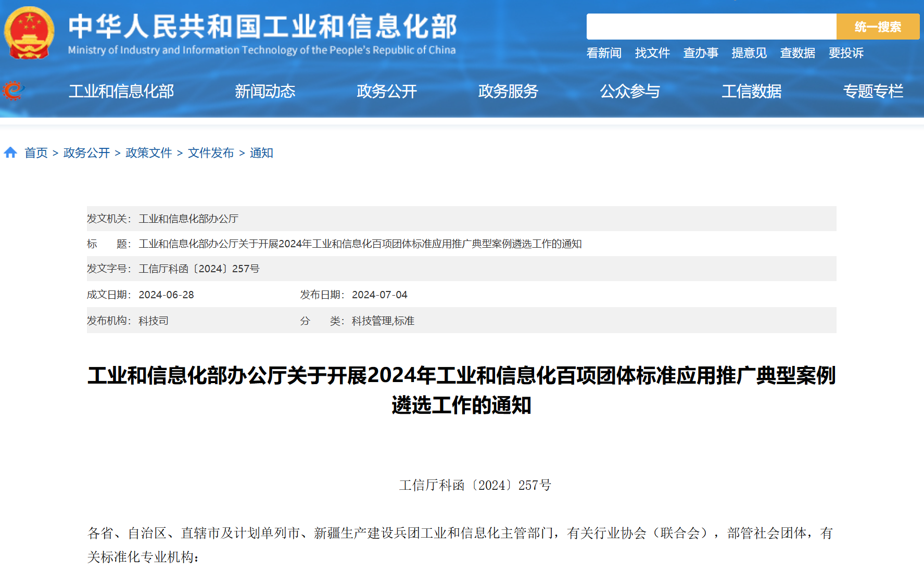
Task: Go to 公众参与 in navigation bar
Action: click(x=630, y=92)
